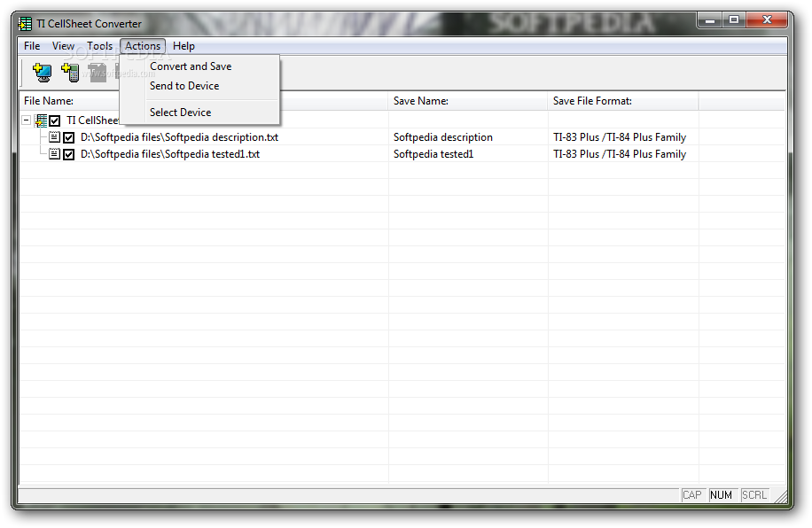This screenshot has width=812, height=528.
Task: Click the window resize grip in status bar
Action: pos(782,496)
